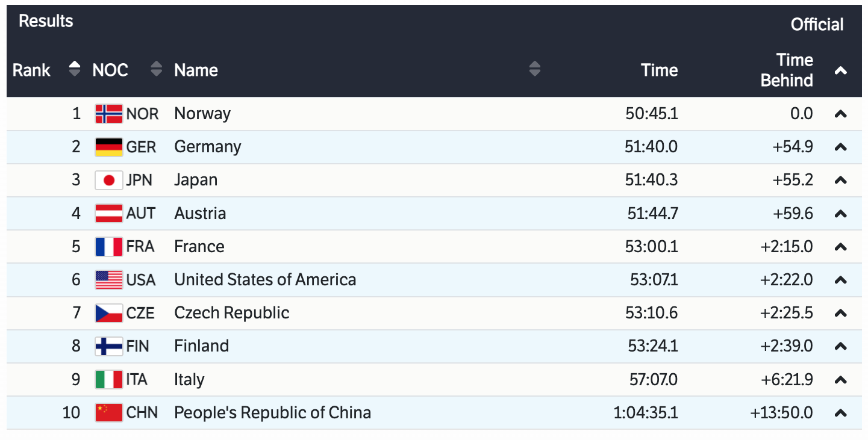This screenshot has height=440, width=868.
Task: Click the Austria flag icon
Action: click(x=108, y=213)
